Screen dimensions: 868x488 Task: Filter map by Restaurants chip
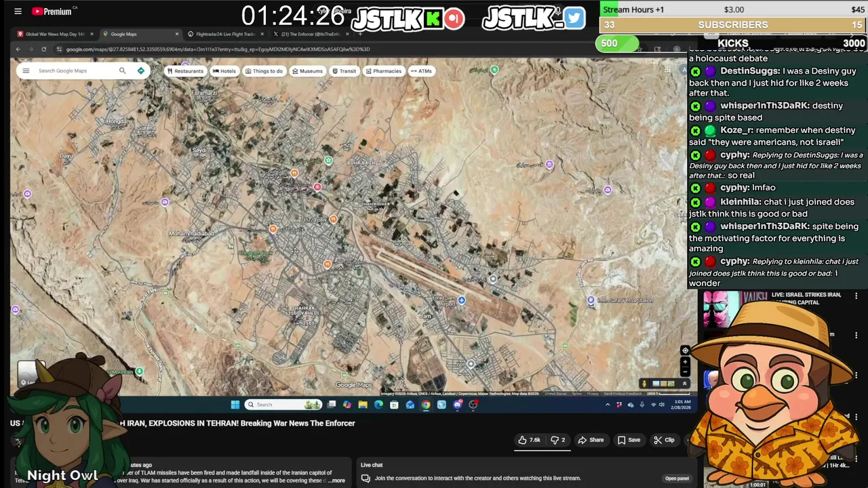184,70
